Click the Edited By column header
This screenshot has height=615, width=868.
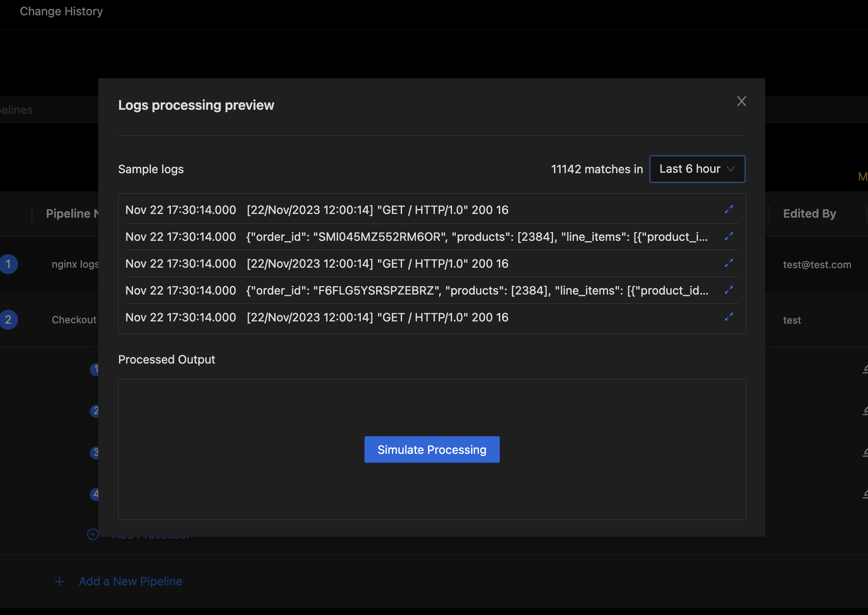809,213
